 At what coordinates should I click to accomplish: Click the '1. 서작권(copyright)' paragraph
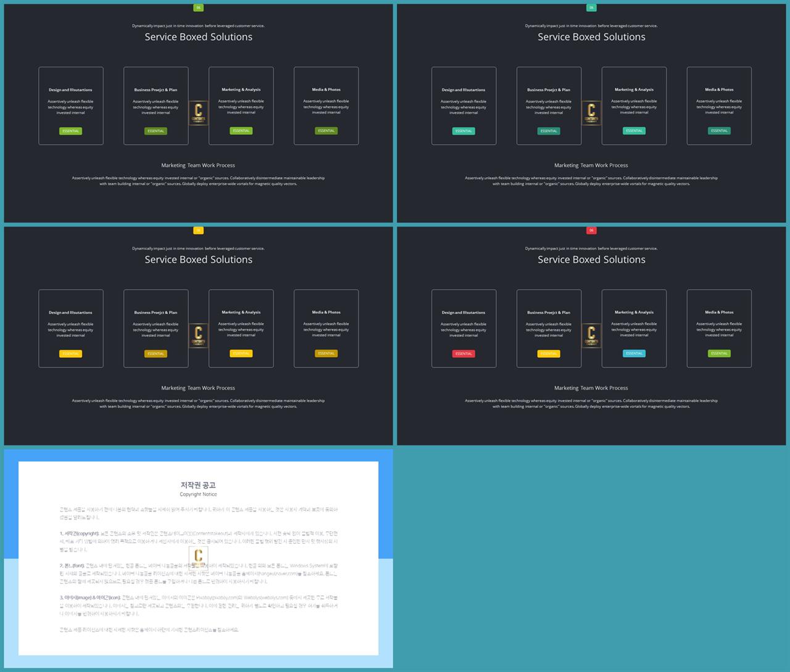199,541
